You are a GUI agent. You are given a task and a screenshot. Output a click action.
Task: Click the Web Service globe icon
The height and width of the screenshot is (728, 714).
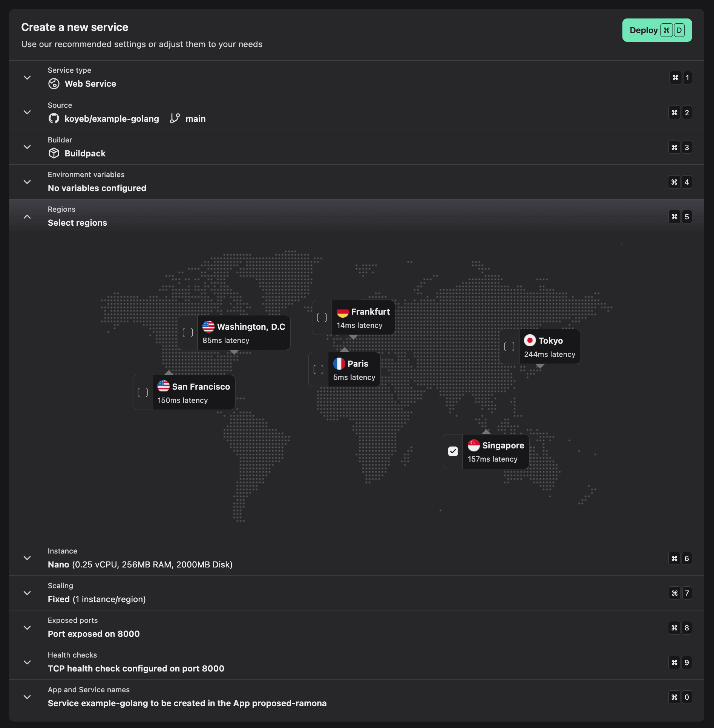[x=54, y=84]
